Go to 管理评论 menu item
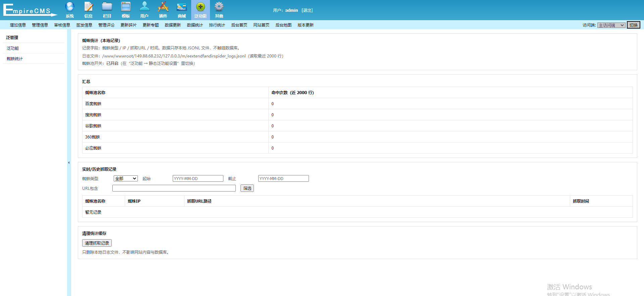The image size is (644, 296). (x=106, y=25)
